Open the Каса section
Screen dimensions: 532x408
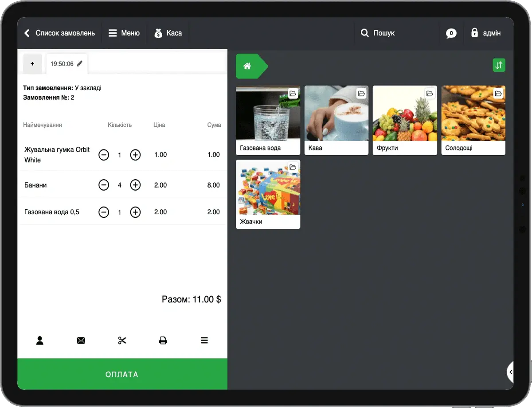click(x=168, y=33)
